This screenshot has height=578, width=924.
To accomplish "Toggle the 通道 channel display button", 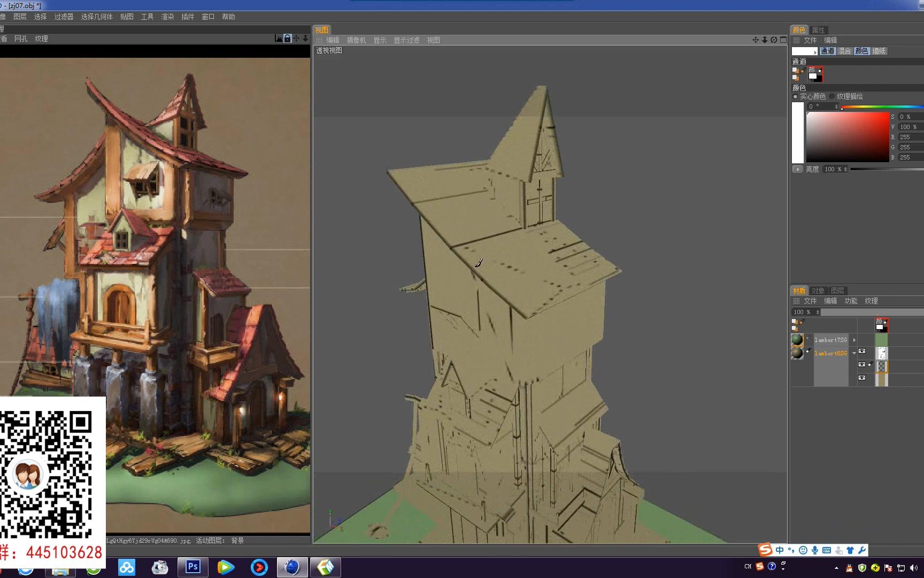I will [827, 51].
